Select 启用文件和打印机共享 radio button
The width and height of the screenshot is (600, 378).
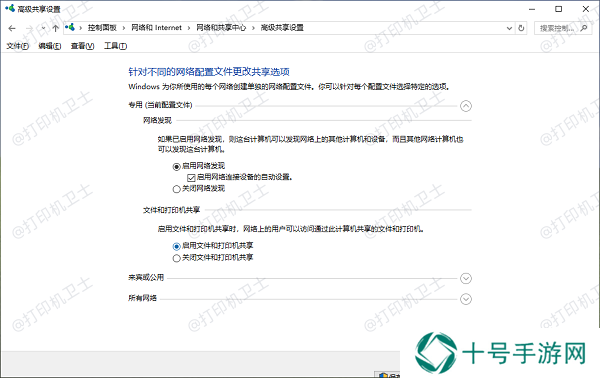176,246
